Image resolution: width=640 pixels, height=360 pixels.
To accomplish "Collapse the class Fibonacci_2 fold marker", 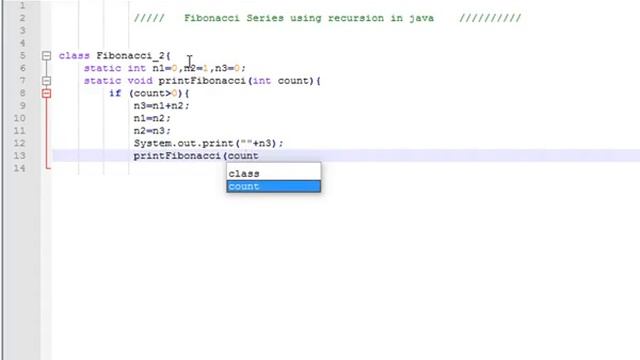I will 47,56.
